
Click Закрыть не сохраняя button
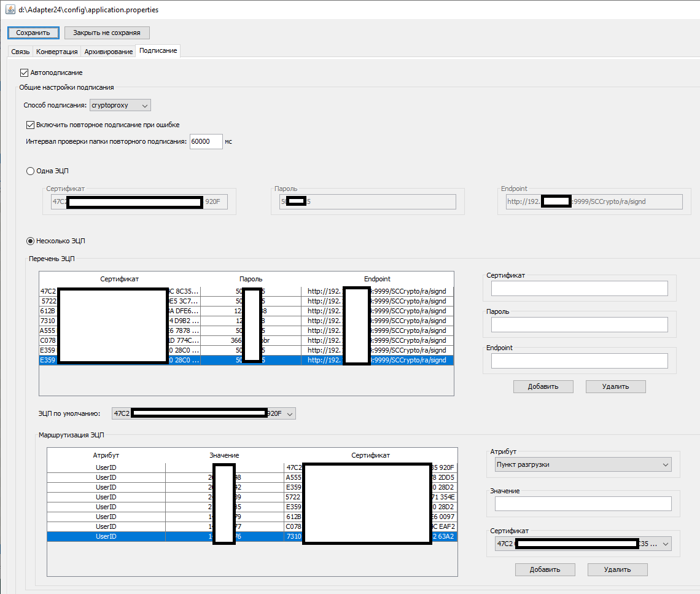coord(107,33)
